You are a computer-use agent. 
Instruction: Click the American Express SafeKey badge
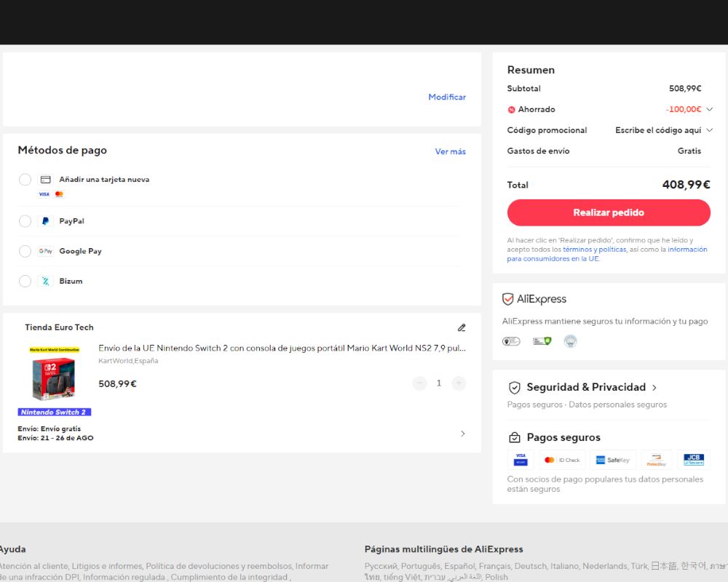613,460
